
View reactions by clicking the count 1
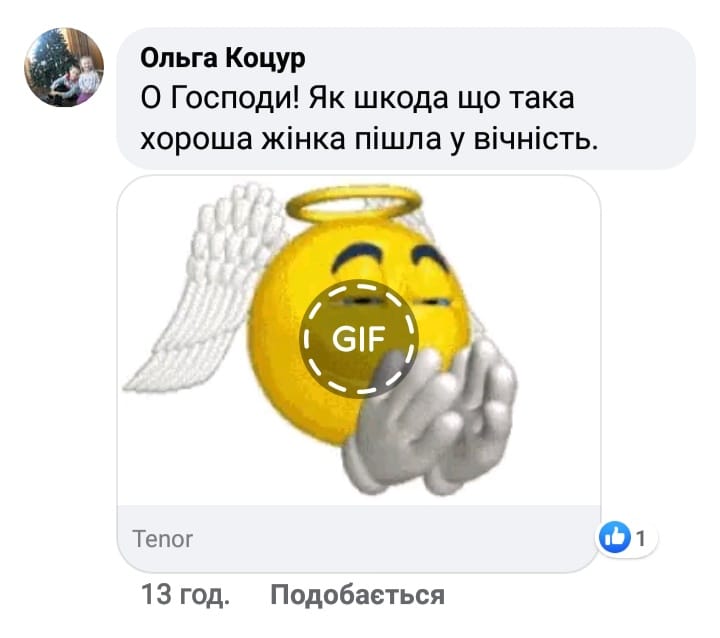click(x=641, y=538)
